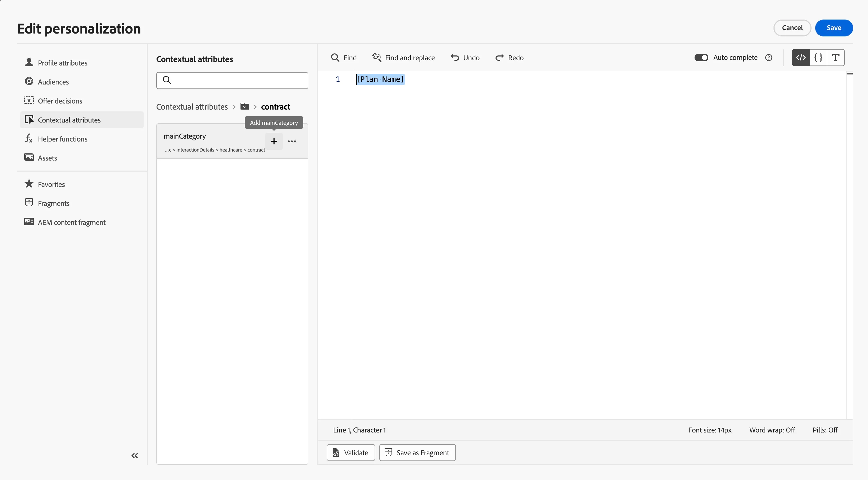The width and height of the screenshot is (868, 480).
Task: Click the Favorites star icon
Action: coord(29,184)
